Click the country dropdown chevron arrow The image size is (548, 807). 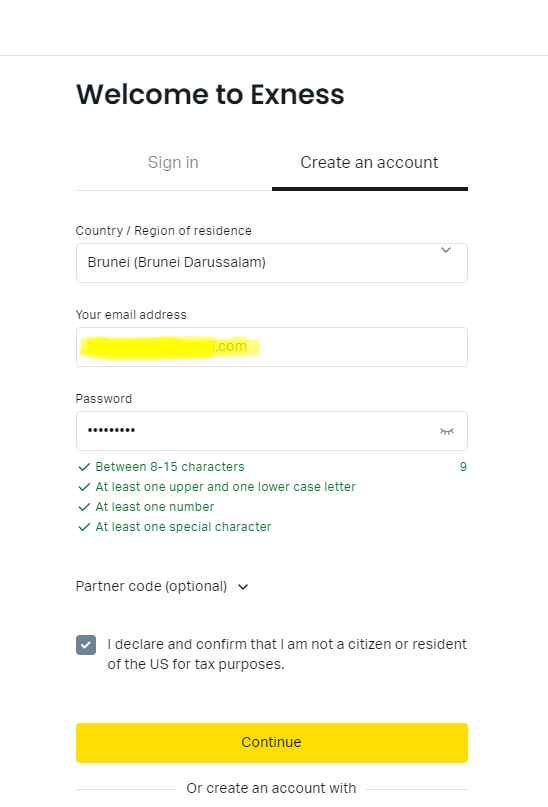pyautogui.click(x=446, y=250)
